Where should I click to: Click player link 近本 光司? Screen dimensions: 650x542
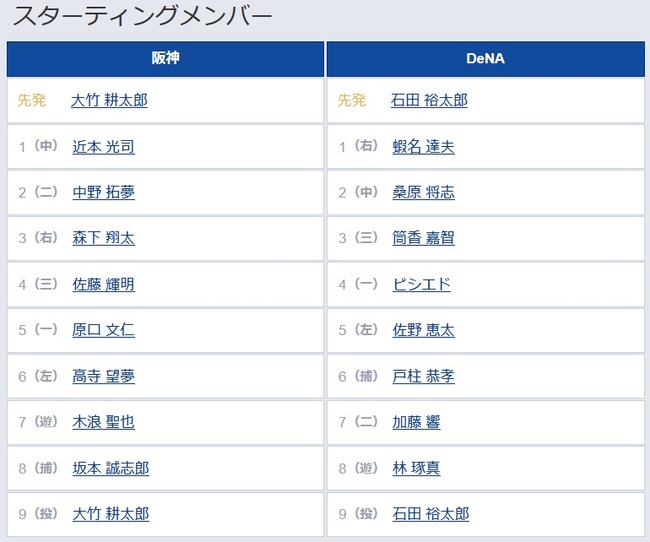click(x=103, y=147)
